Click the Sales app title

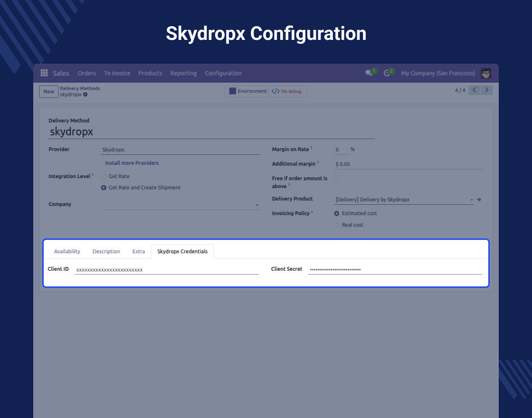(x=61, y=73)
